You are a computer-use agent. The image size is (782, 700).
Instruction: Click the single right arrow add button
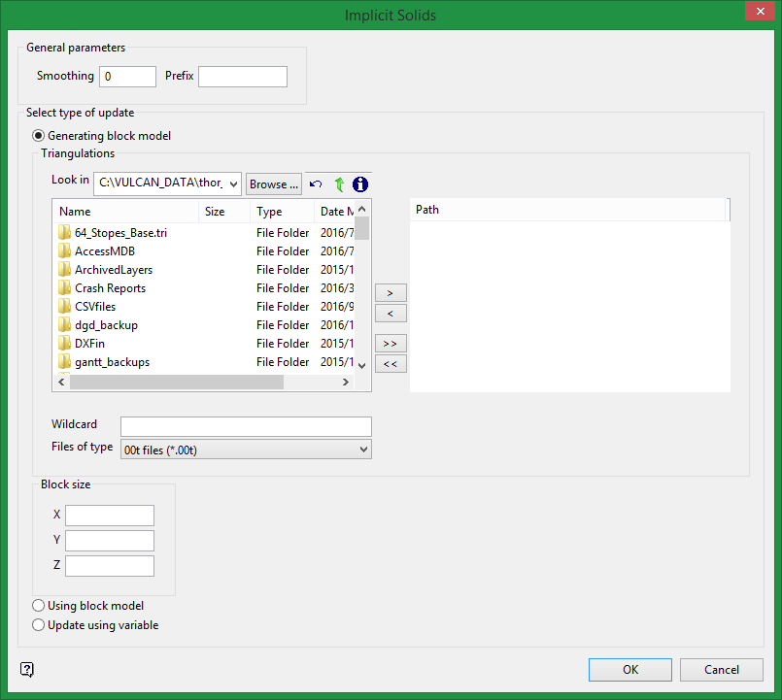point(391,292)
